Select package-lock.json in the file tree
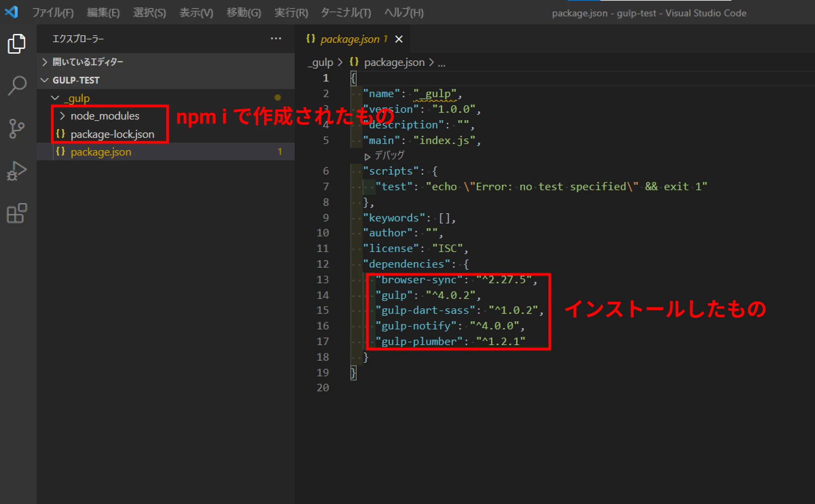815x504 pixels. coord(166,134)
